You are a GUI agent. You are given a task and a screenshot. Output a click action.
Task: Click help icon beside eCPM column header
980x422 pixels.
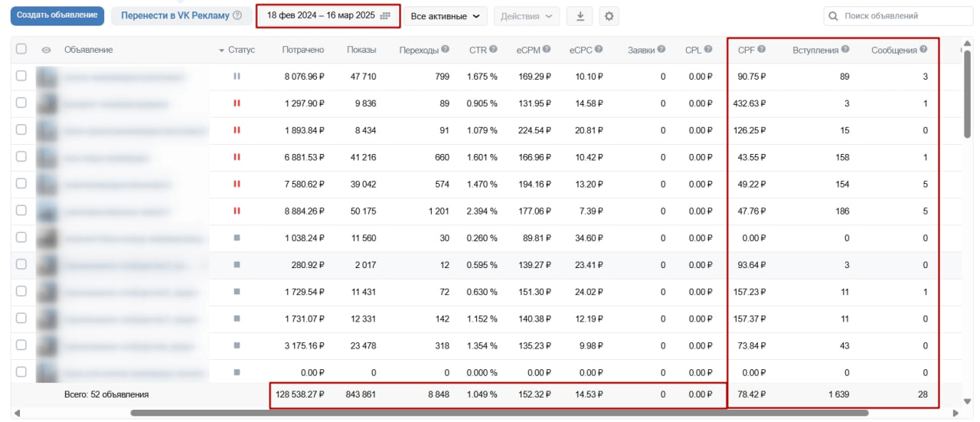click(547, 50)
